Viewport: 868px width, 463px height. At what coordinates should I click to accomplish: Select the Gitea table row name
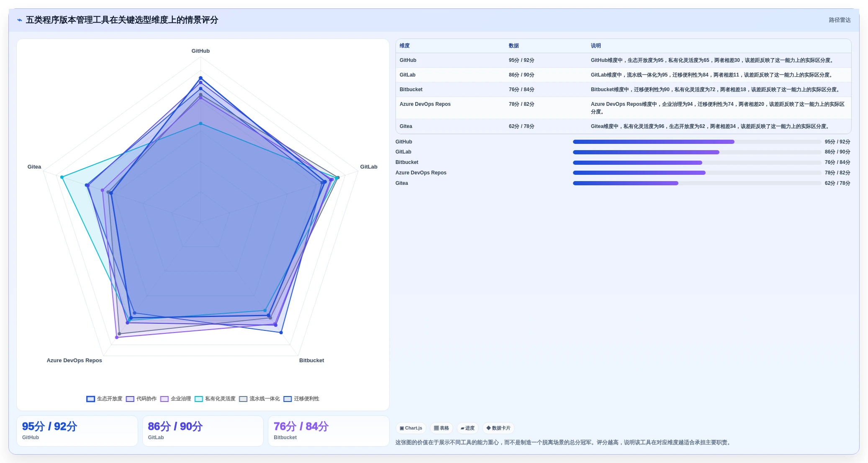406,126
